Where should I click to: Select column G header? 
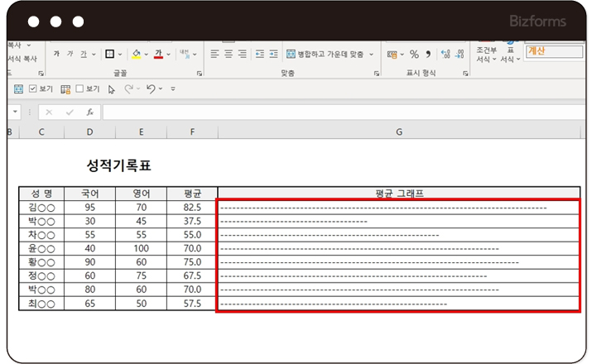point(399,132)
